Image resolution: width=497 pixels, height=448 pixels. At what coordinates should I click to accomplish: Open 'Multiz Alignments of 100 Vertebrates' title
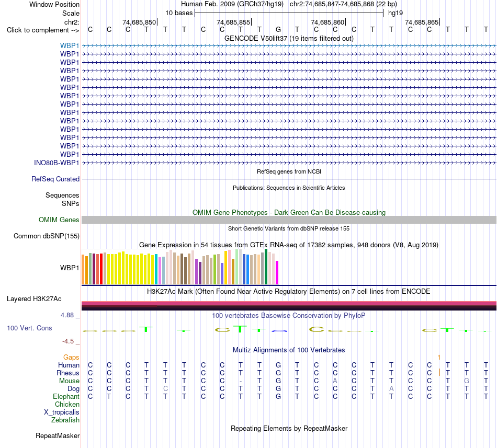(289, 350)
